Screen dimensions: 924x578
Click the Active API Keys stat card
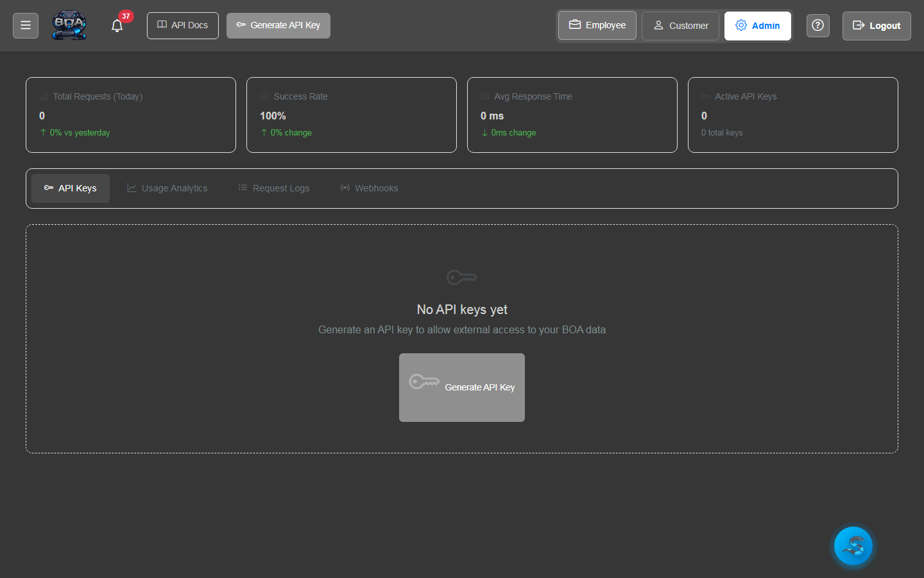tap(792, 115)
